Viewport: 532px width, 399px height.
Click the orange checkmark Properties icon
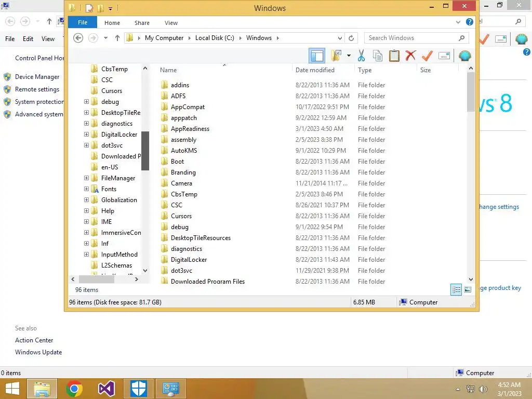[427, 56]
